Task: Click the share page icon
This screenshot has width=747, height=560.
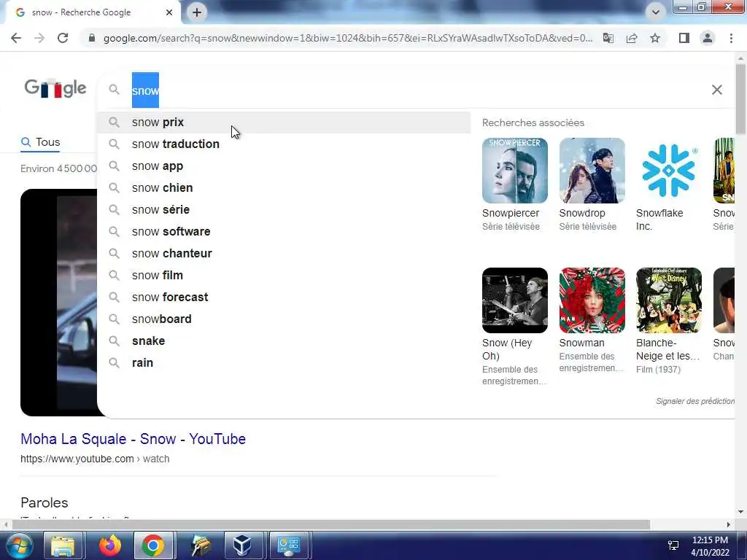Action: coord(632,38)
